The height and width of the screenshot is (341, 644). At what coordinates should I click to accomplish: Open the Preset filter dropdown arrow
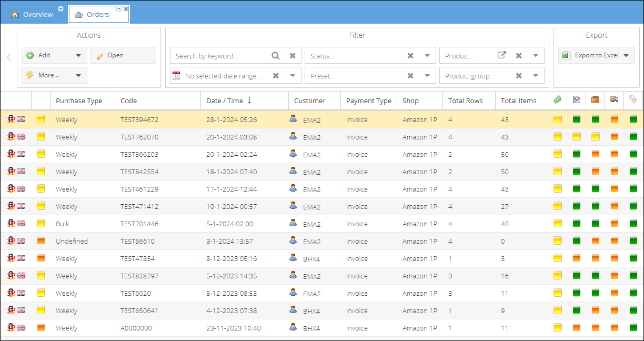[427, 75]
